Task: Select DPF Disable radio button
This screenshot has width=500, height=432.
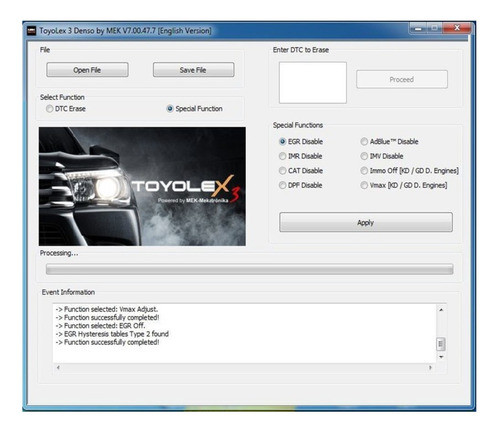Action: coord(301,185)
